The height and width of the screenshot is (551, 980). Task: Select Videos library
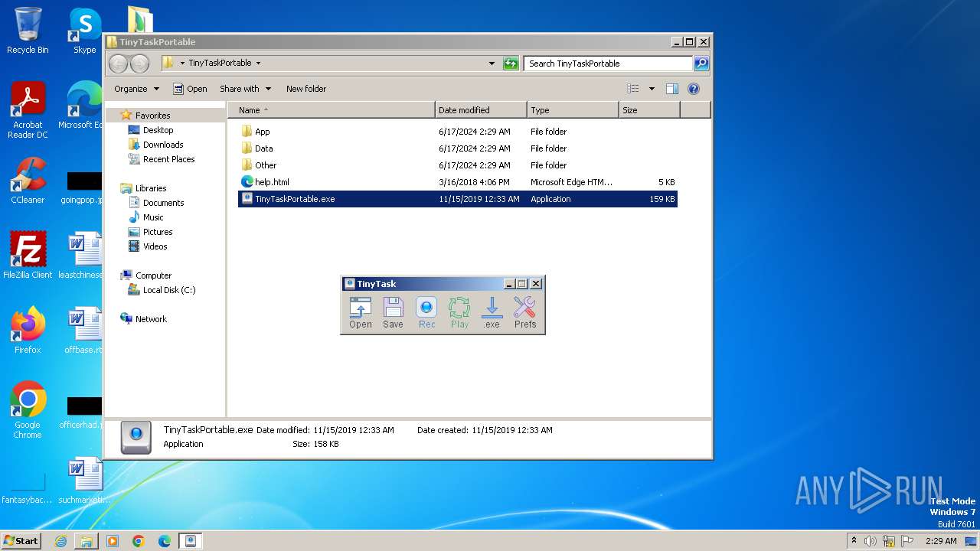click(x=155, y=246)
